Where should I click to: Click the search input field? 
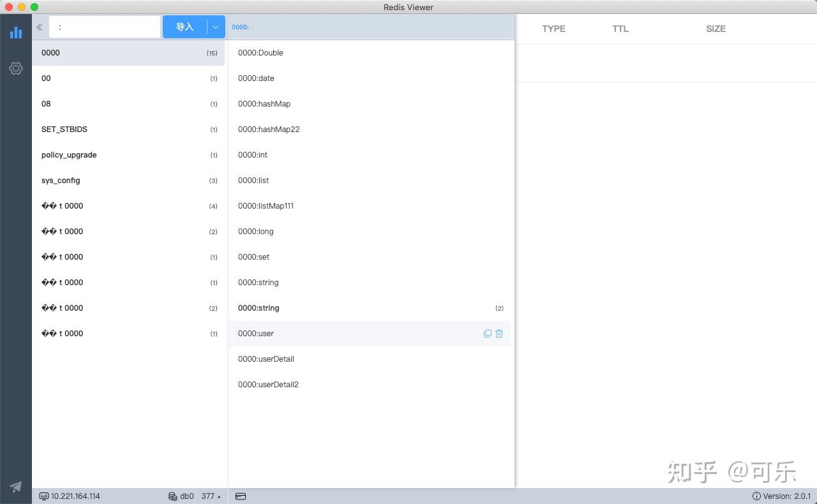coord(104,27)
